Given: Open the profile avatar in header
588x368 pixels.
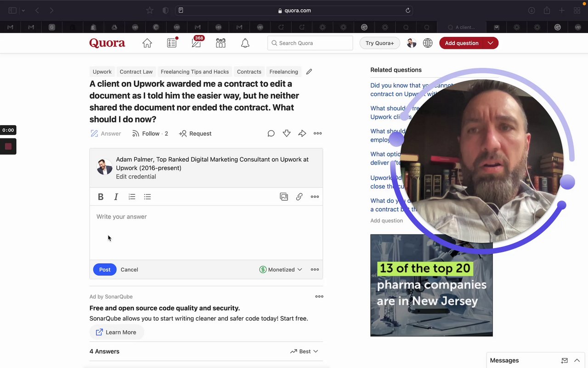Looking at the screenshot, I should 412,43.
